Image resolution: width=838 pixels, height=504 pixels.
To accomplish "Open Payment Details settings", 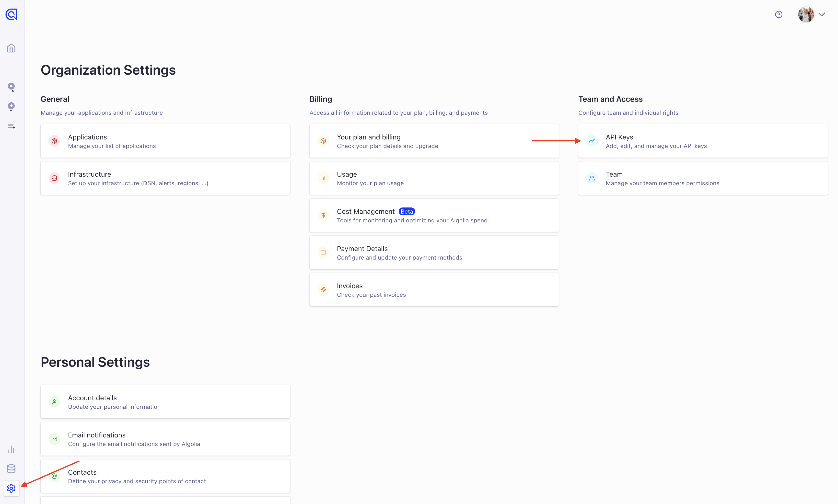I will 434,252.
